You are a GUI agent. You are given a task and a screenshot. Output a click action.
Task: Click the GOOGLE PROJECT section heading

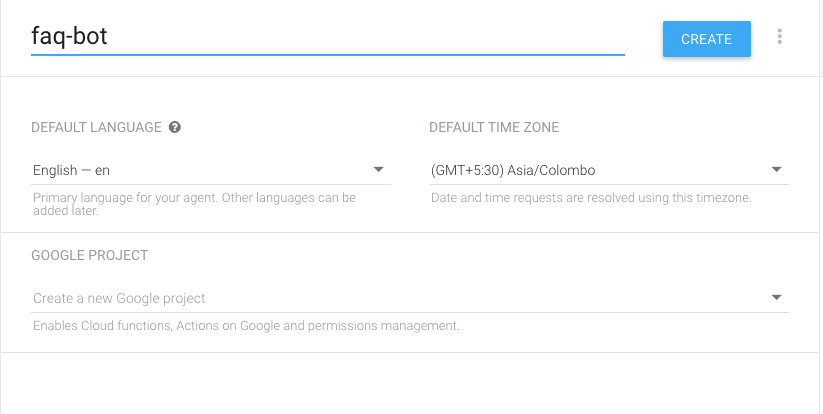pyautogui.click(x=90, y=256)
